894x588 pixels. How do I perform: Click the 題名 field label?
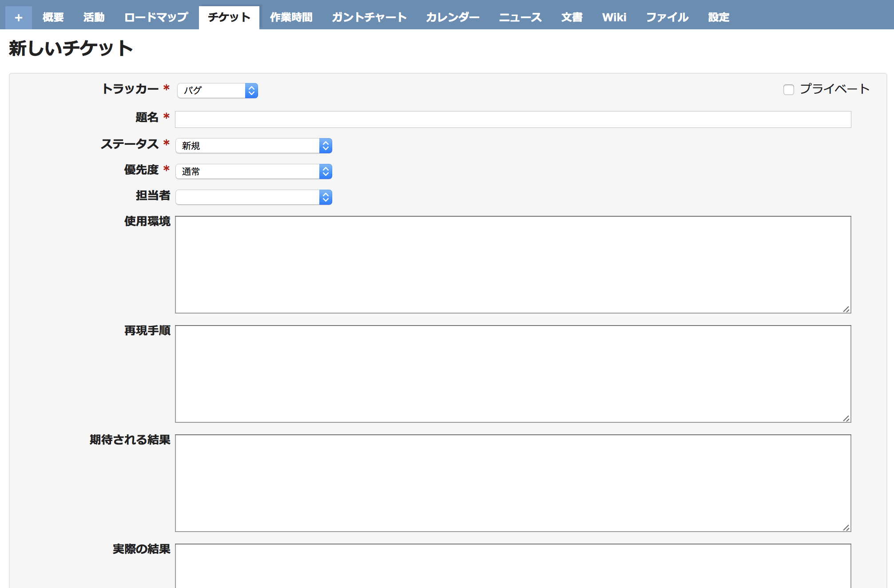pyautogui.click(x=147, y=117)
